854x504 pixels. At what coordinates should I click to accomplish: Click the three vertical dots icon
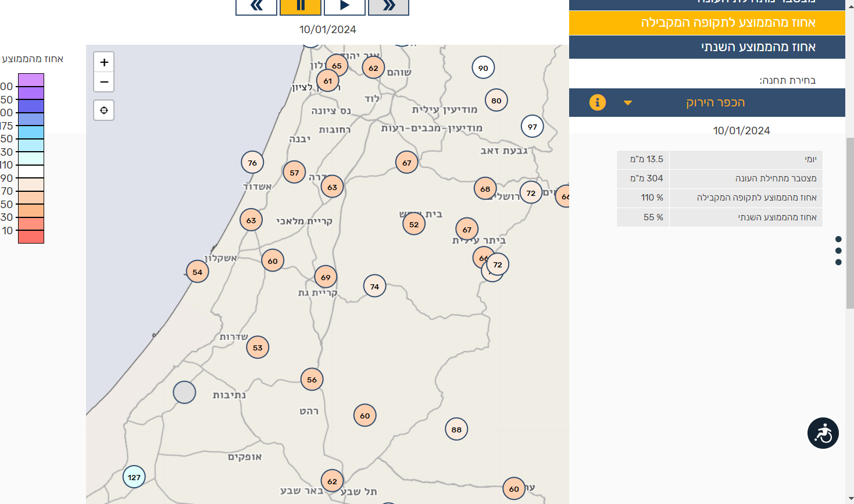click(x=838, y=251)
